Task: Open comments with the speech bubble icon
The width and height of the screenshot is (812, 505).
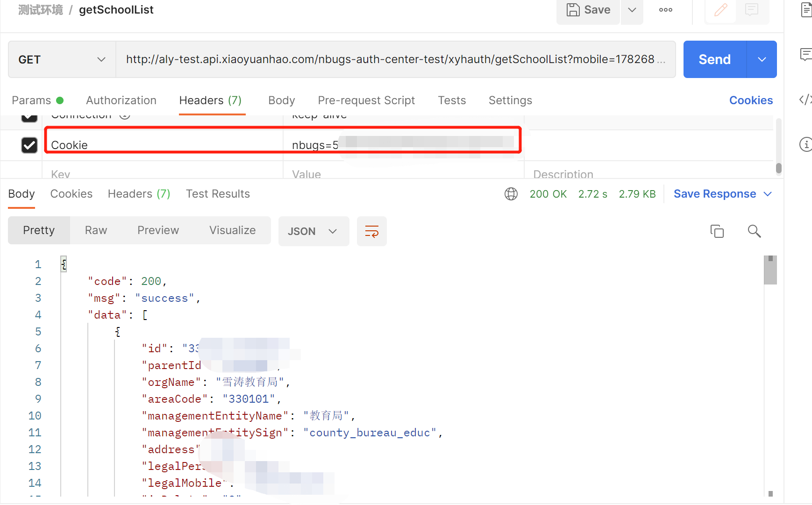Action: point(751,9)
